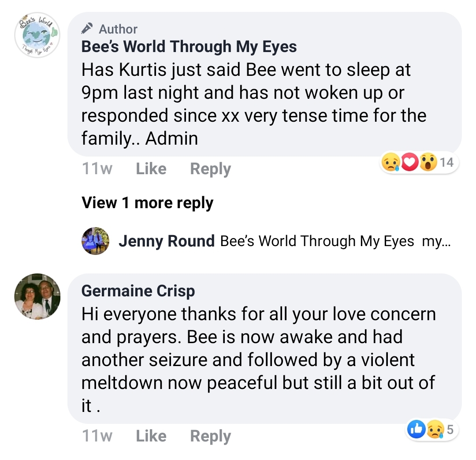The image size is (476, 460).
Task: Click the thumbs-up reaction icon on Germaine's comment
Action: click(x=416, y=429)
